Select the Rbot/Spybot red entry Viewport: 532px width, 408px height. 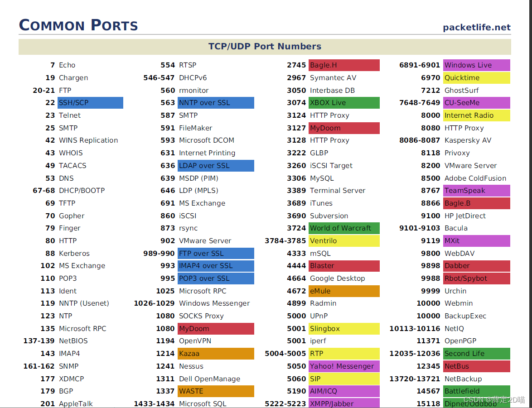tap(476, 278)
